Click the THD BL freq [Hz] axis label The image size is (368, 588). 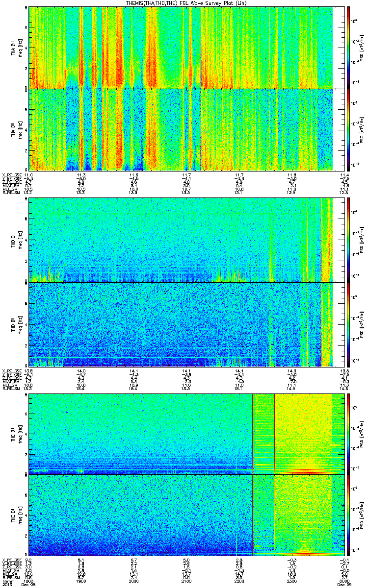click(x=19, y=240)
